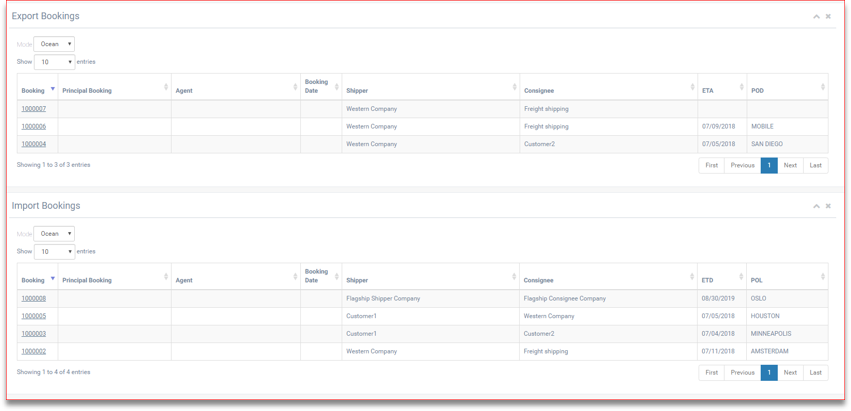Sort Import Bookings by Booking Date

321,276
